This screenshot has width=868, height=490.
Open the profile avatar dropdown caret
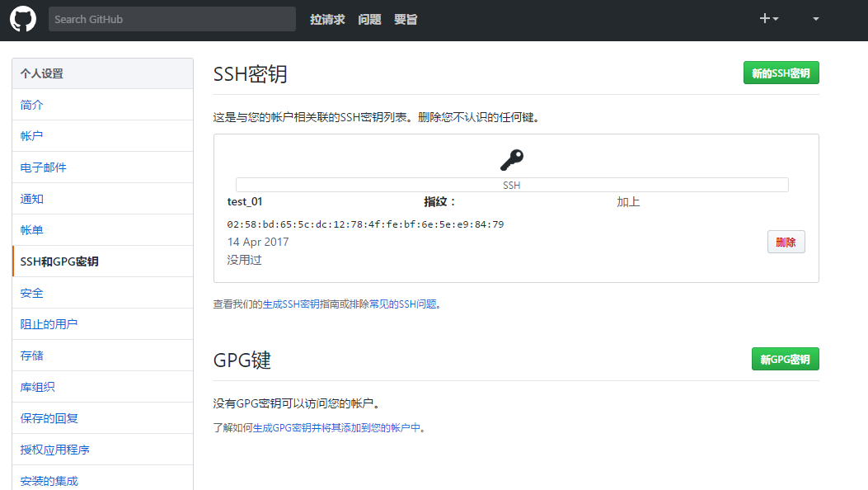click(x=814, y=18)
